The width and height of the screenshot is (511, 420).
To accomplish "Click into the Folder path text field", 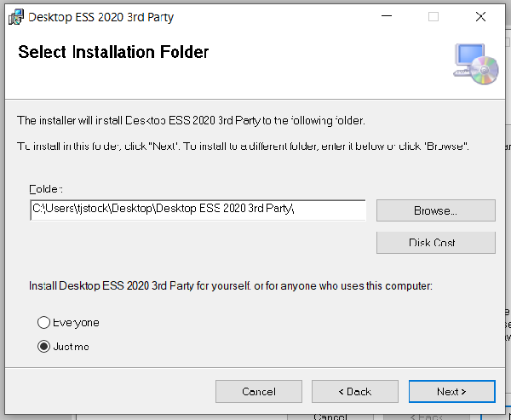I will (x=198, y=210).
